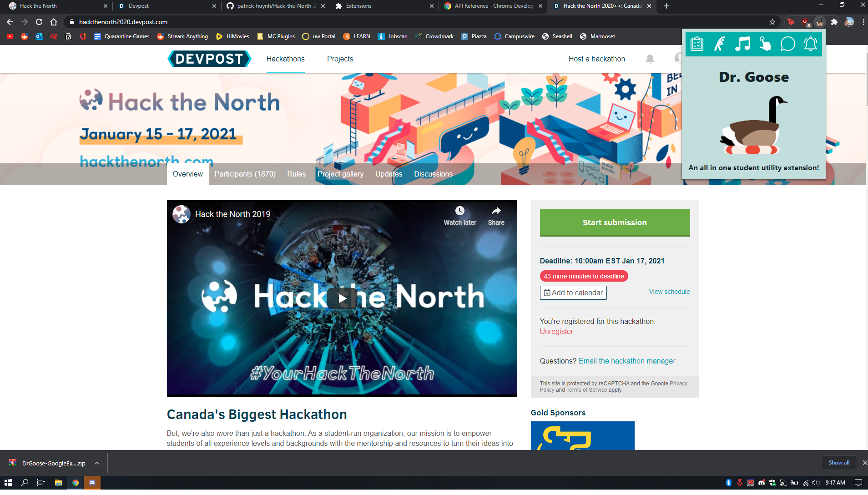Image resolution: width=868 pixels, height=495 pixels.
Task: Switch to the Rules tab
Action: 297,174
